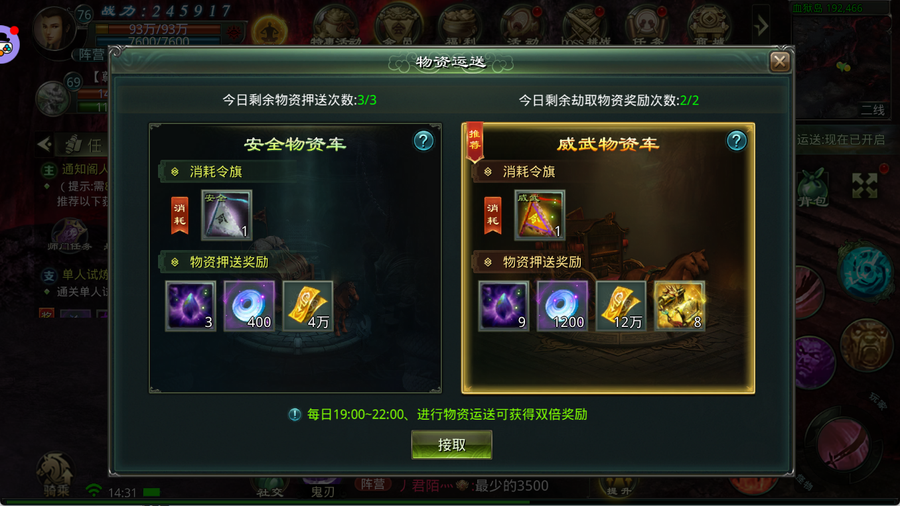The image size is (900, 506).
Task: Click the 接取 accept button
Action: [451, 445]
